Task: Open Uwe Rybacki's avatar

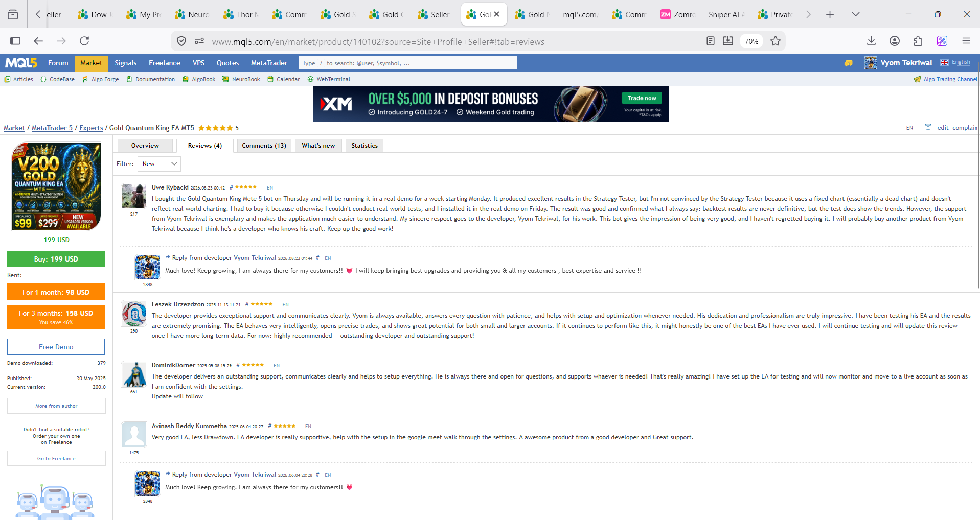Action: point(134,196)
